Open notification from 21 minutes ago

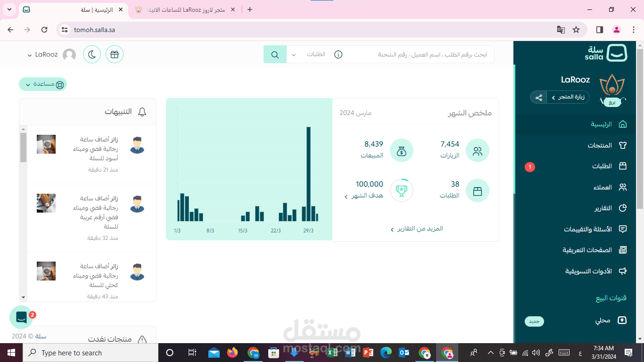92,154
